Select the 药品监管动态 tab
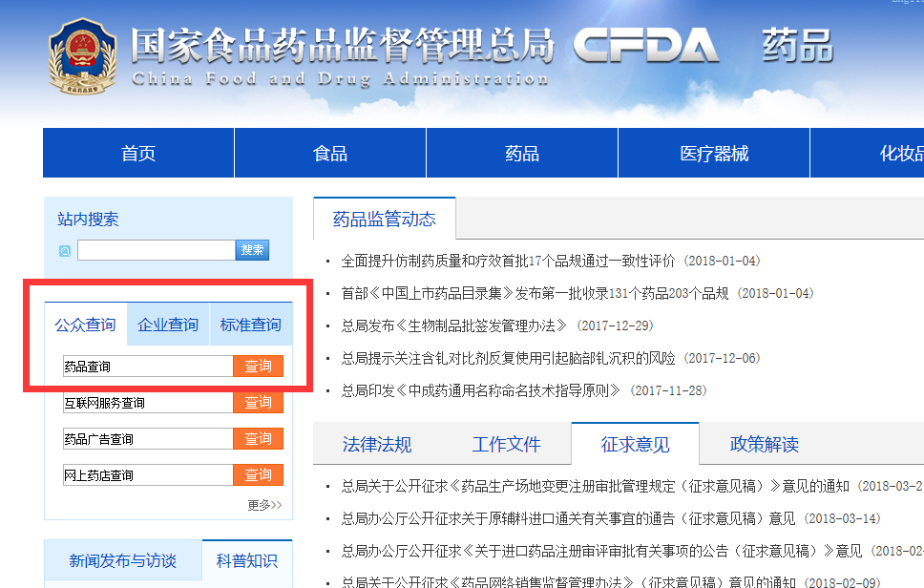Image resolution: width=924 pixels, height=588 pixels. [385, 220]
